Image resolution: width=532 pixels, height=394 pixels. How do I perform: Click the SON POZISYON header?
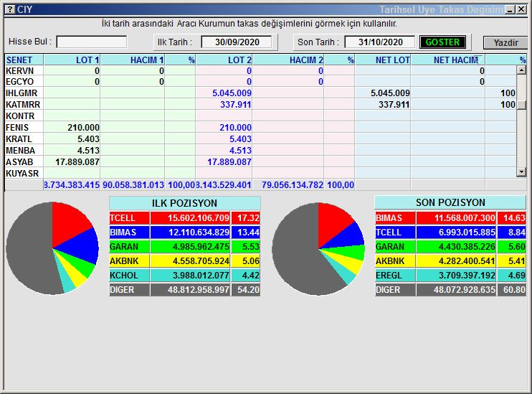[450, 202]
